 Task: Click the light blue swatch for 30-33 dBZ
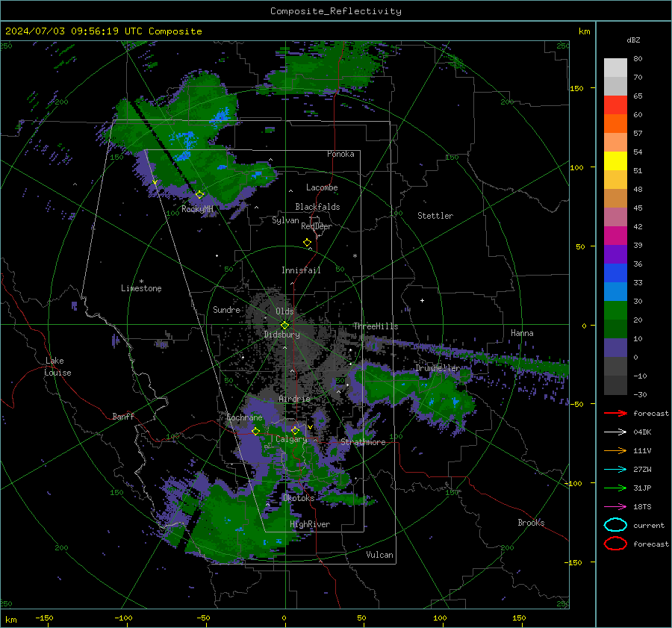coord(615,291)
